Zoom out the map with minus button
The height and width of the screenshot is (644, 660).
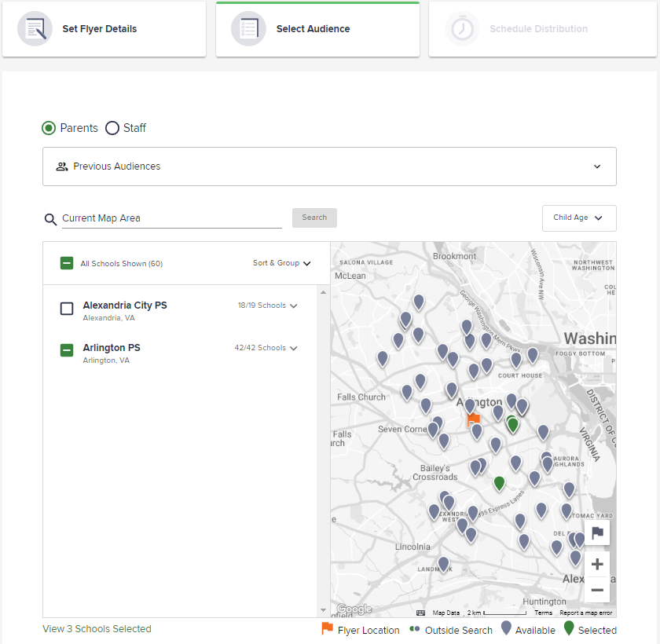pos(597,590)
